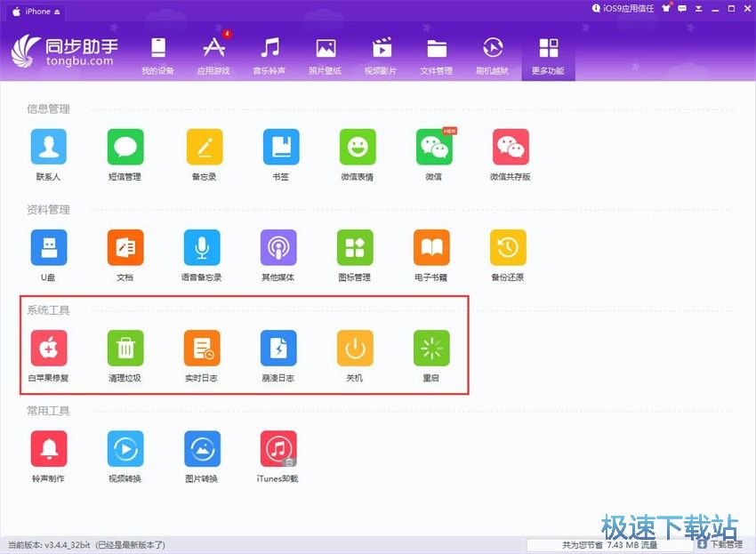This screenshot has width=756, height=554.
Task: Launch 清理垃圾 trash cleaner
Action: [x=125, y=348]
